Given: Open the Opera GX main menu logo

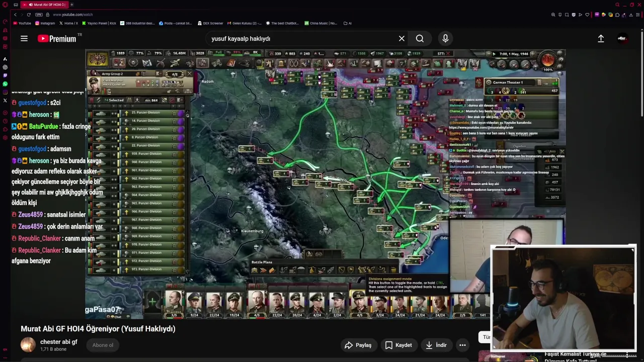Looking at the screenshot, I should pos(5,5).
